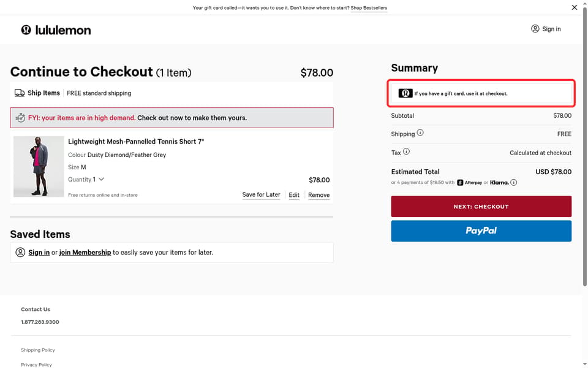The width and height of the screenshot is (588, 368).
Task: Pay with the PayPal button
Action: [481, 231]
